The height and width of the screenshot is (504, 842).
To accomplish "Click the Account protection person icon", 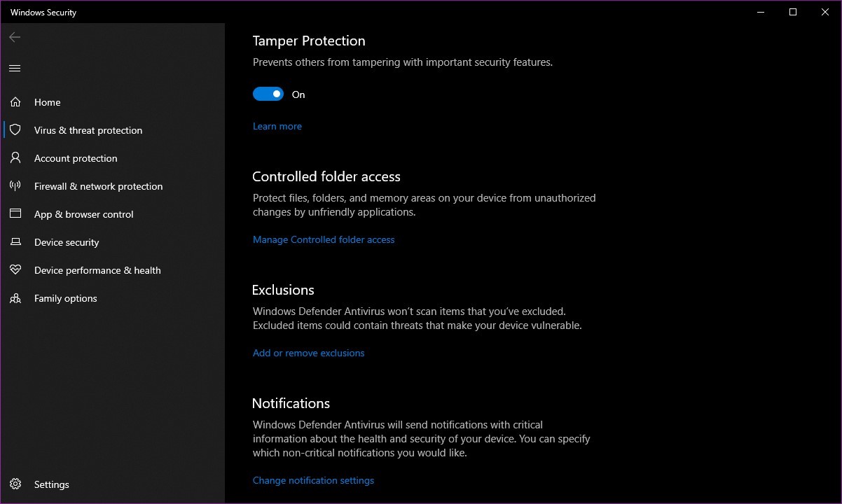I will [x=15, y=158].
